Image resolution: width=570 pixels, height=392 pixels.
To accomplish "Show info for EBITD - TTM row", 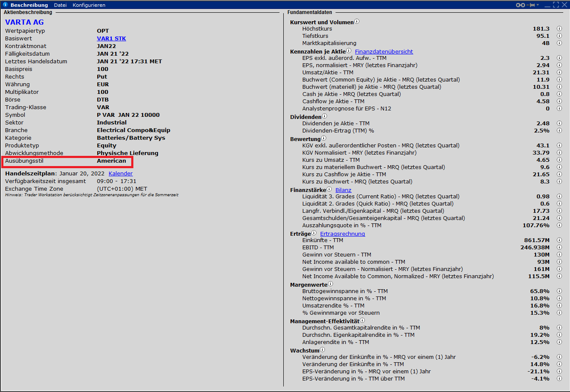I will pos(559,248).
